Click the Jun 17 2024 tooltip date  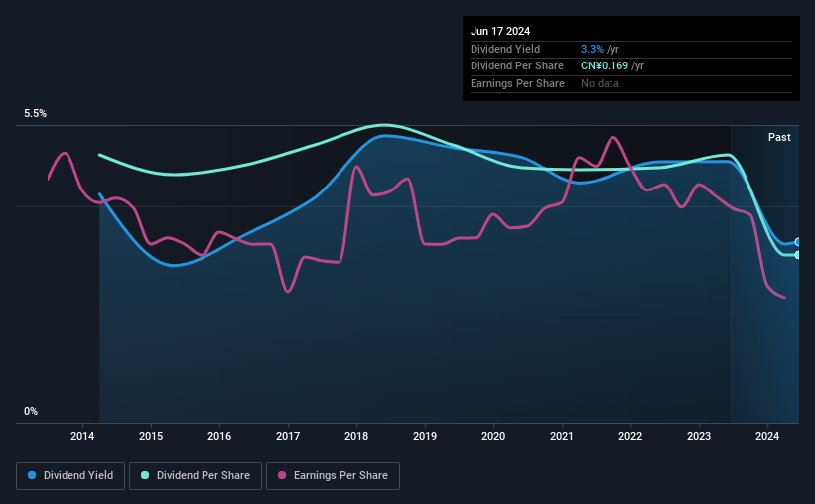[500, 31]
